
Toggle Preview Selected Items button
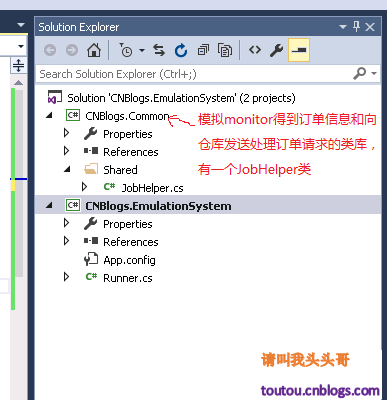(299, 50)
